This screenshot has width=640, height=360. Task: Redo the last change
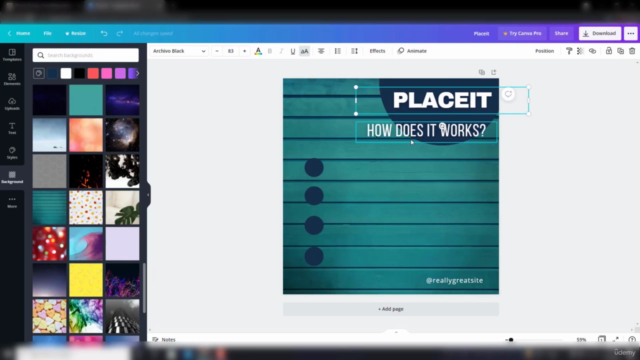(x=120, y=33)
